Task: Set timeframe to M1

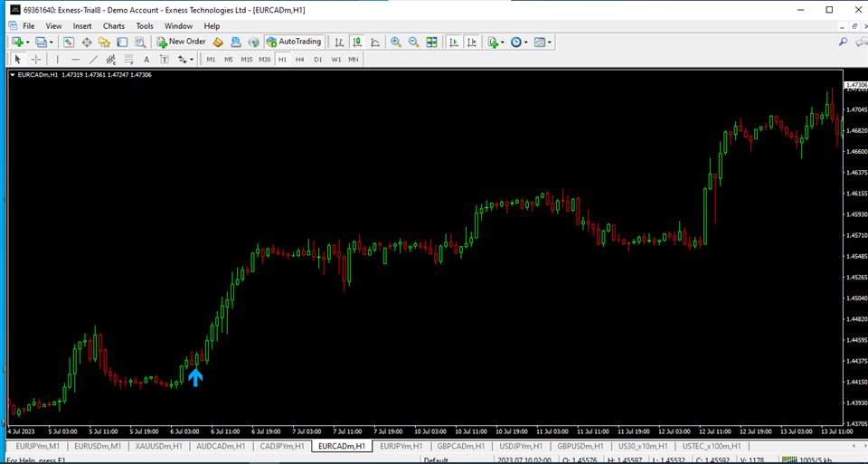Action: coord(211,60)
